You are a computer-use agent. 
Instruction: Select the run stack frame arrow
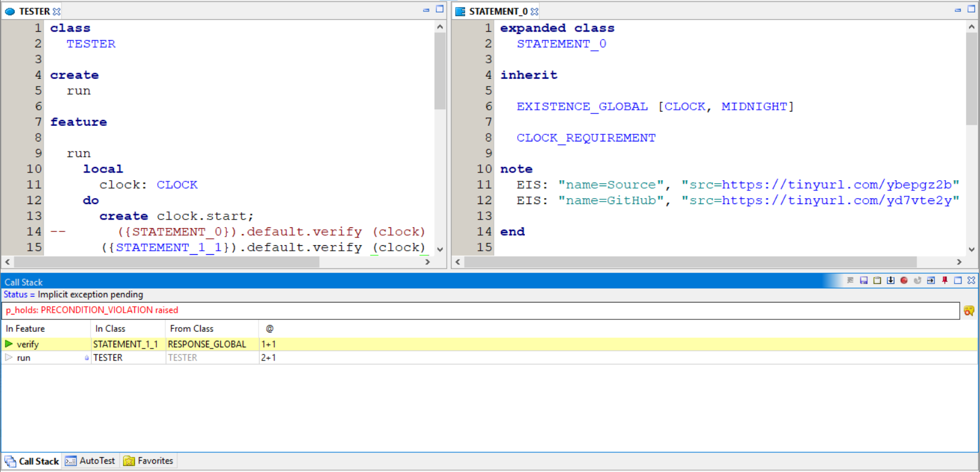pos(9,357)
